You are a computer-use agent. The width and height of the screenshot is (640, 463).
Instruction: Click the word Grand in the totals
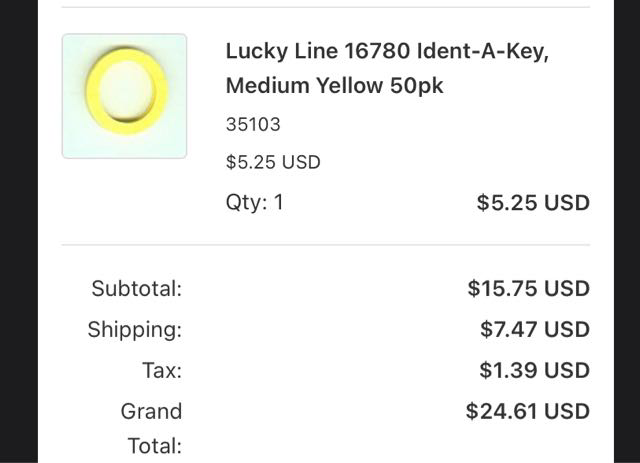[151, 411]
